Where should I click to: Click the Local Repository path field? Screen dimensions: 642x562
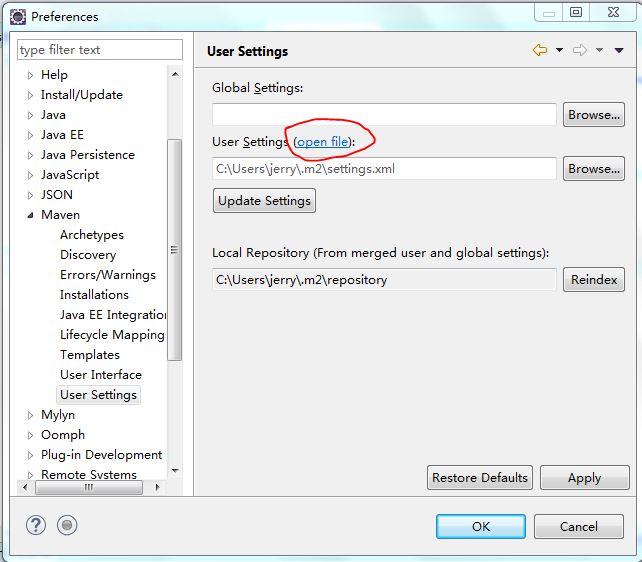384,280
